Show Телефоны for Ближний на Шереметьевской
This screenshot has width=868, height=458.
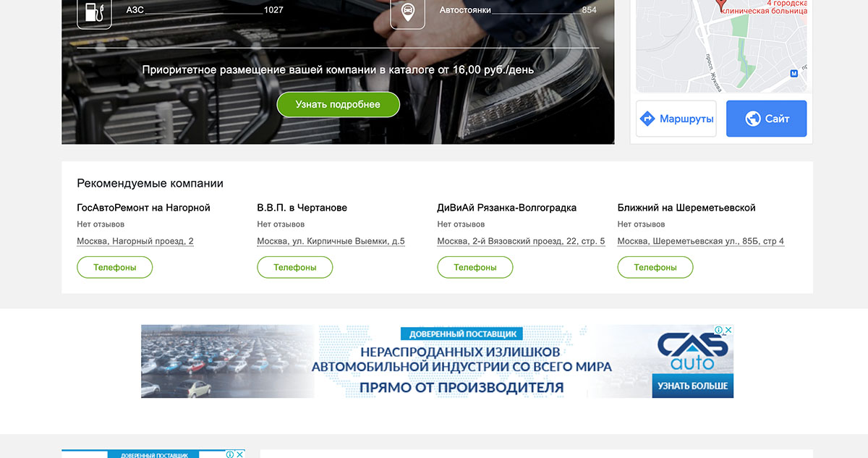(655, 267)
